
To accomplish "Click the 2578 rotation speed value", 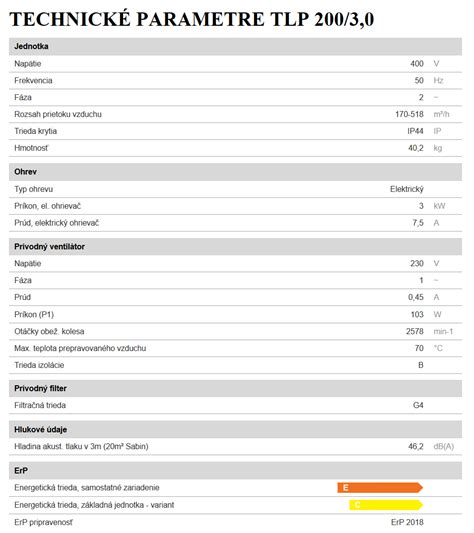I will (415, 331).
